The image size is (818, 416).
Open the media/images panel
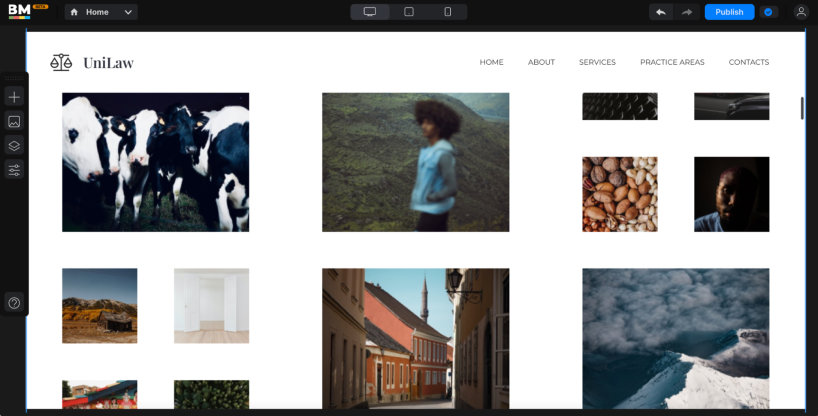coord(14,122)
